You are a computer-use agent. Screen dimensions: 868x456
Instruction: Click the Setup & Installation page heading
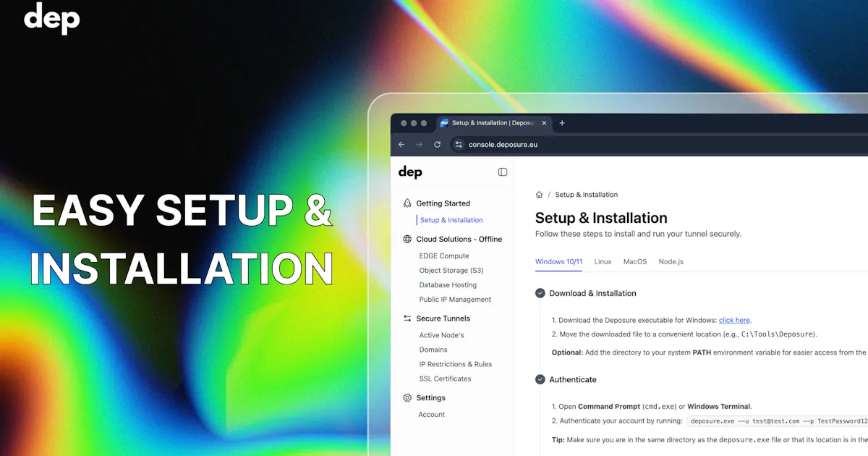click(601, 218)
